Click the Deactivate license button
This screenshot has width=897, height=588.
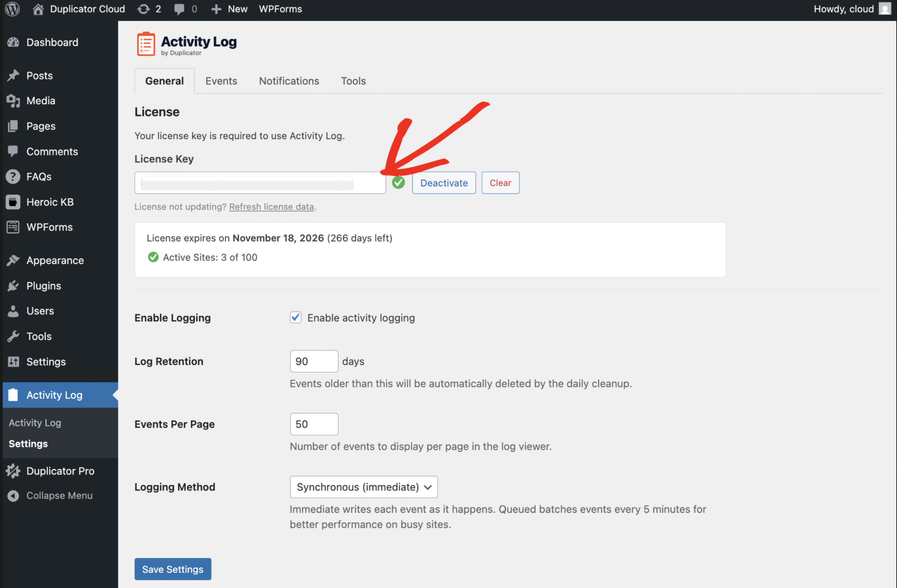click(444, 183)
